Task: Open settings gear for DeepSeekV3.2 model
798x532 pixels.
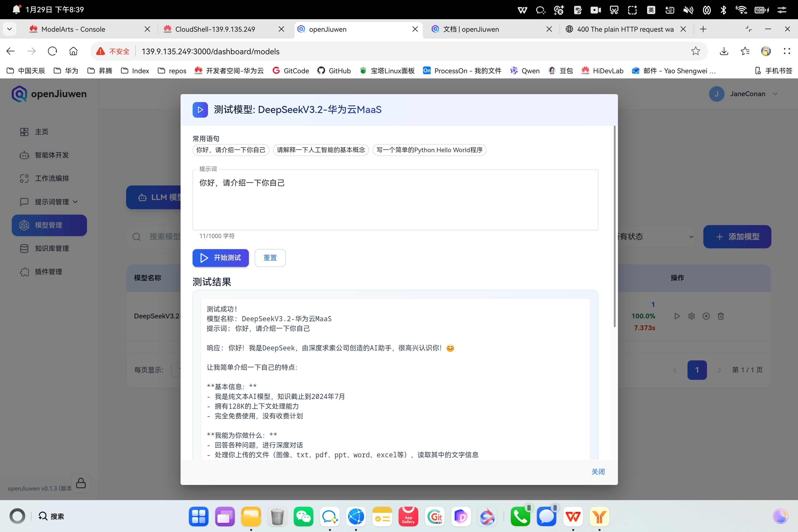Action: click(x=691, y=316)
